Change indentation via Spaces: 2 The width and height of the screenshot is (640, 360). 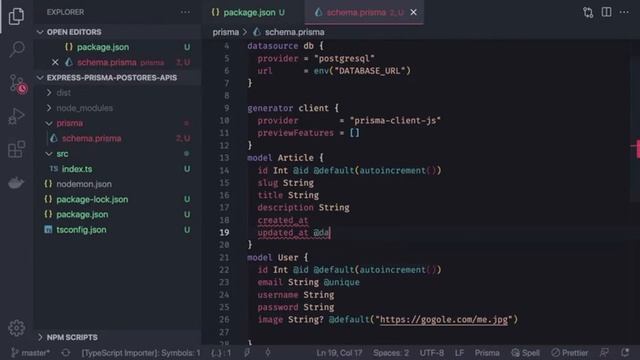point(391,353)
